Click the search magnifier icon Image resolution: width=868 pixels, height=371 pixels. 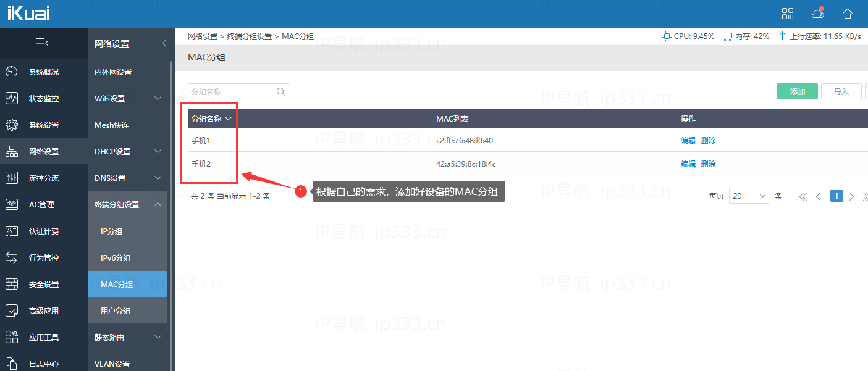(x=280, y=91)
